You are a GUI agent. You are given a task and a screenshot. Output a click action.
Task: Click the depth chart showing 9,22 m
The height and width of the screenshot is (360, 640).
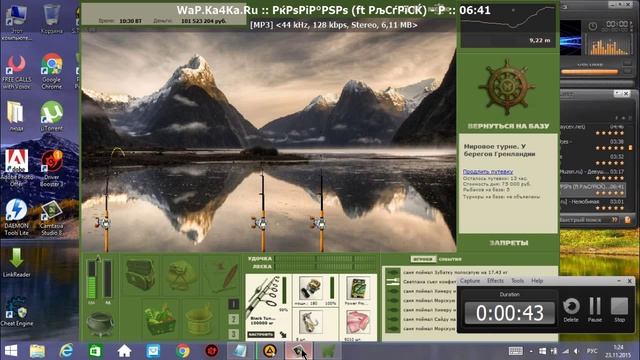(x=508, y=27)
